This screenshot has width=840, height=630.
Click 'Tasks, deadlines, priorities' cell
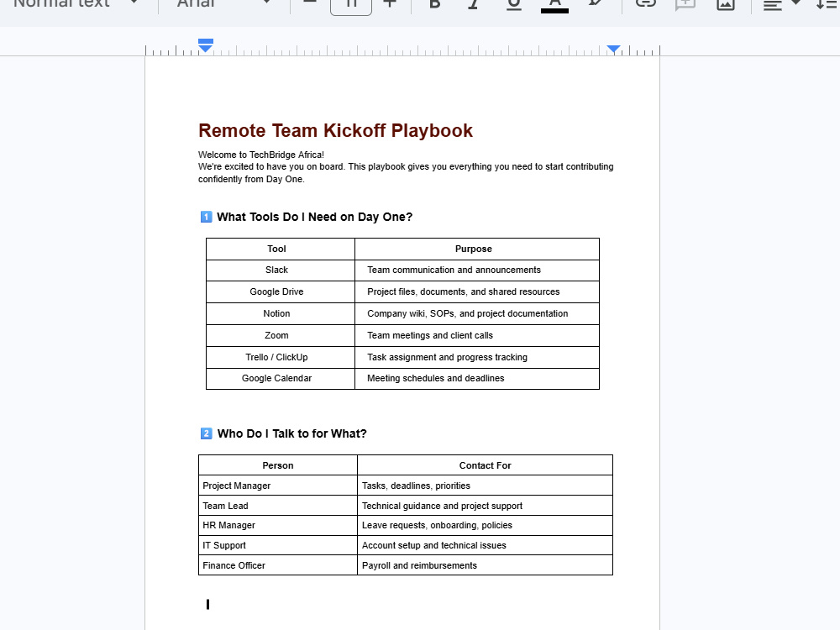tap(485, 486)
